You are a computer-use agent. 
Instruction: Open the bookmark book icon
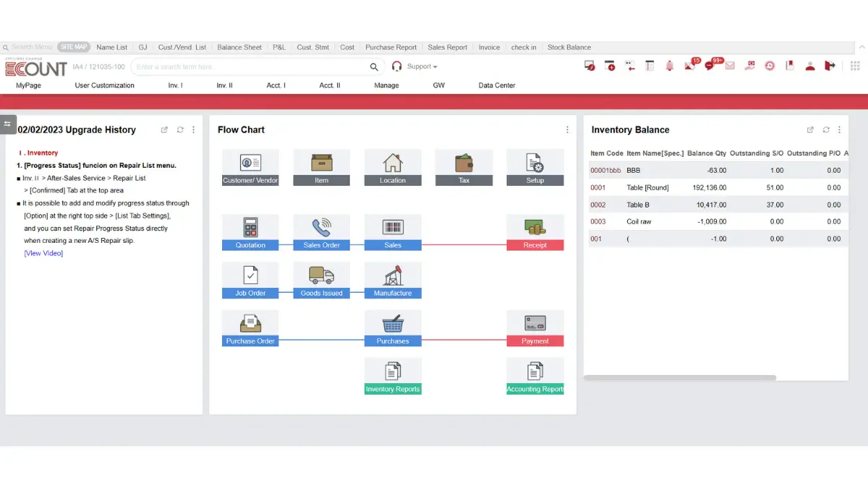point(790,66)
